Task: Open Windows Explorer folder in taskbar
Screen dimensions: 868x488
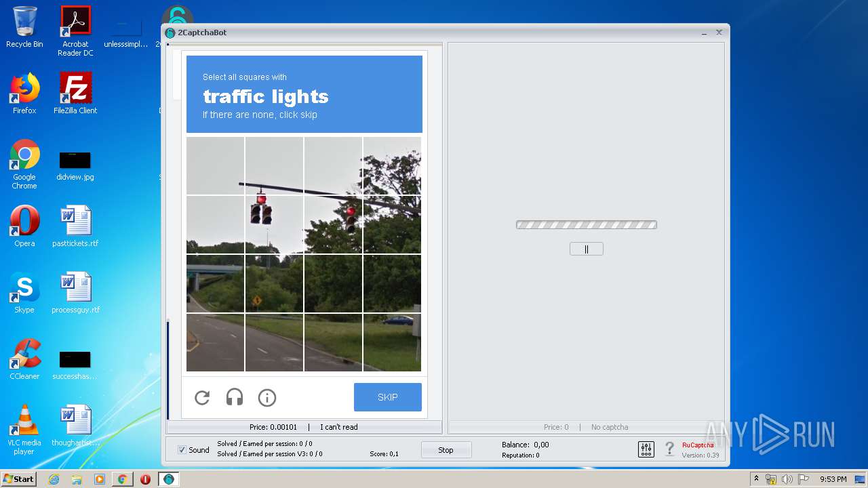Action: 77,479
